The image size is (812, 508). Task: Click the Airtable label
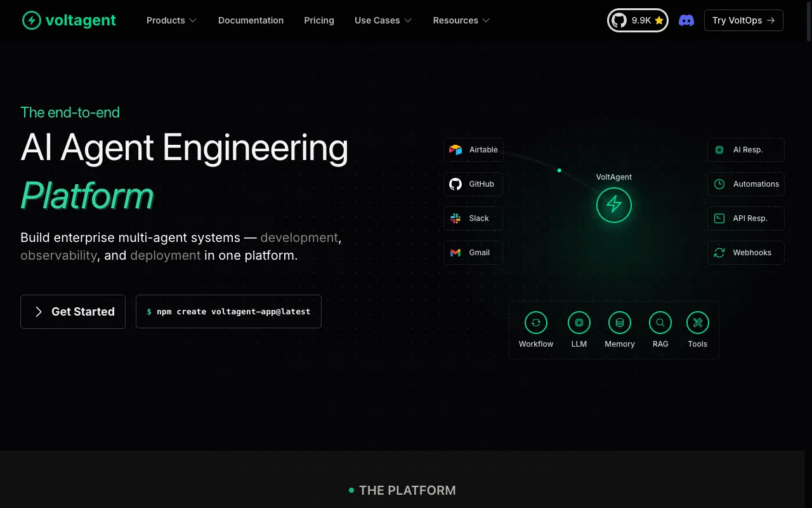483,150
